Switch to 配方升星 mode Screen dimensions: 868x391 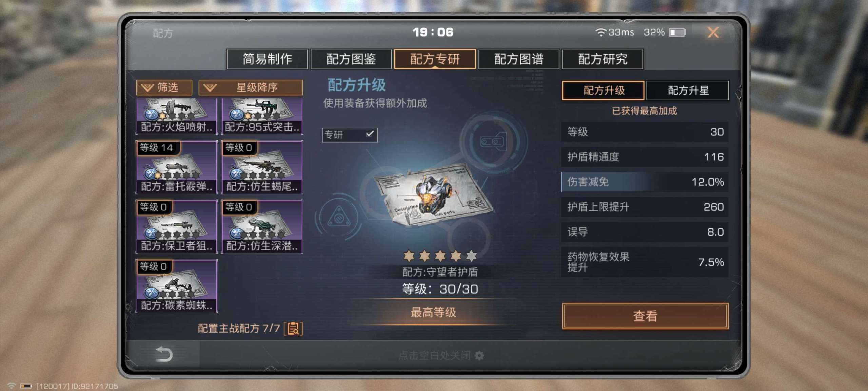coord(688,90)
